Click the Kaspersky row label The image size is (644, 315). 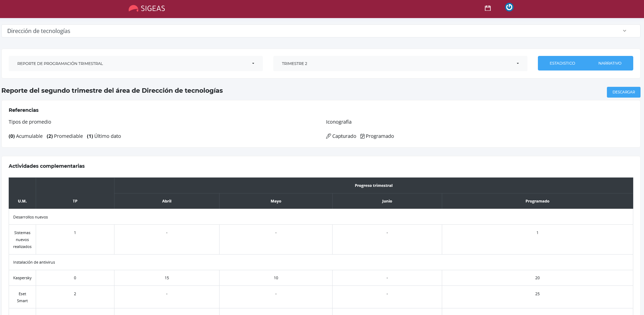[22, 278]
